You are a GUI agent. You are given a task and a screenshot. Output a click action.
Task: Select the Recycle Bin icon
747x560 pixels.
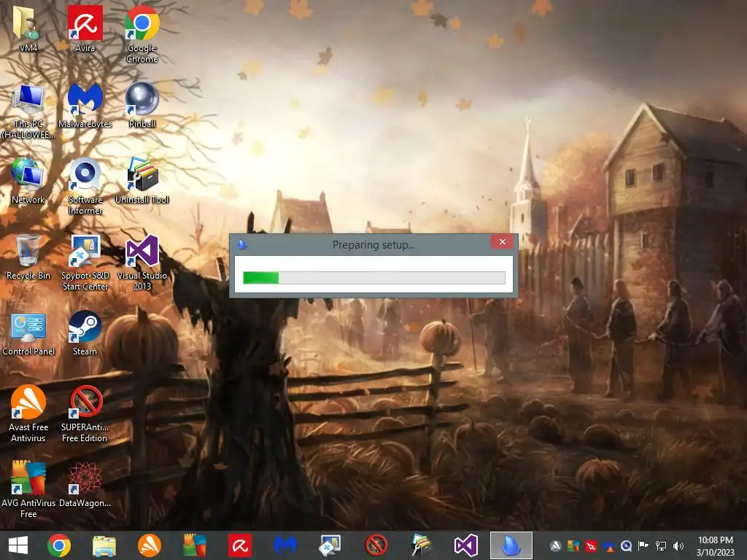click(x=28, y=256)
